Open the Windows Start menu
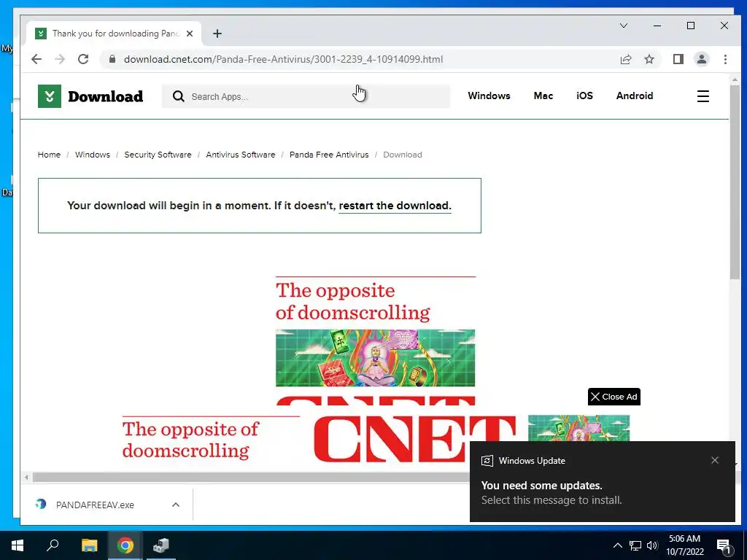 [18, 545]
